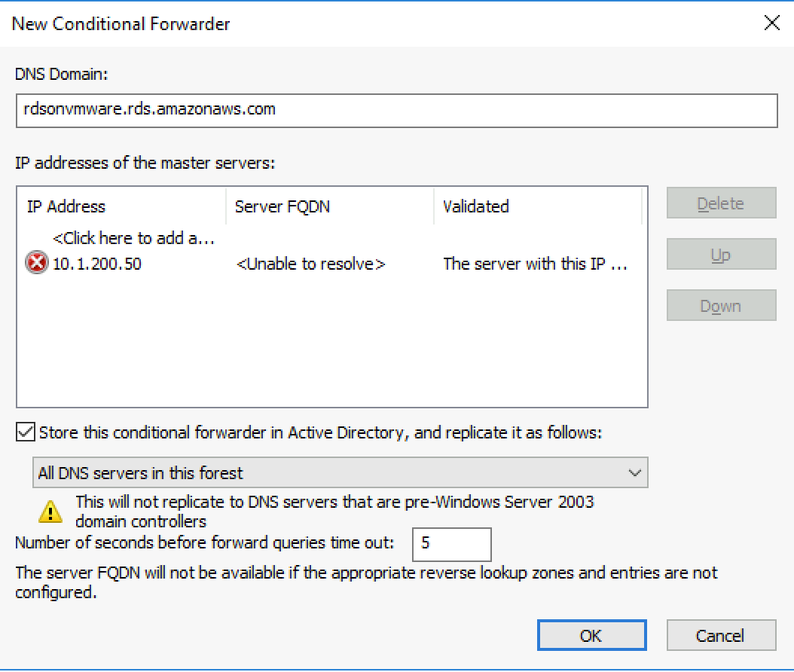Toggle the Store in Active Directory checkbox
Viewport: 794px width, 672px height.
point(26,432)
